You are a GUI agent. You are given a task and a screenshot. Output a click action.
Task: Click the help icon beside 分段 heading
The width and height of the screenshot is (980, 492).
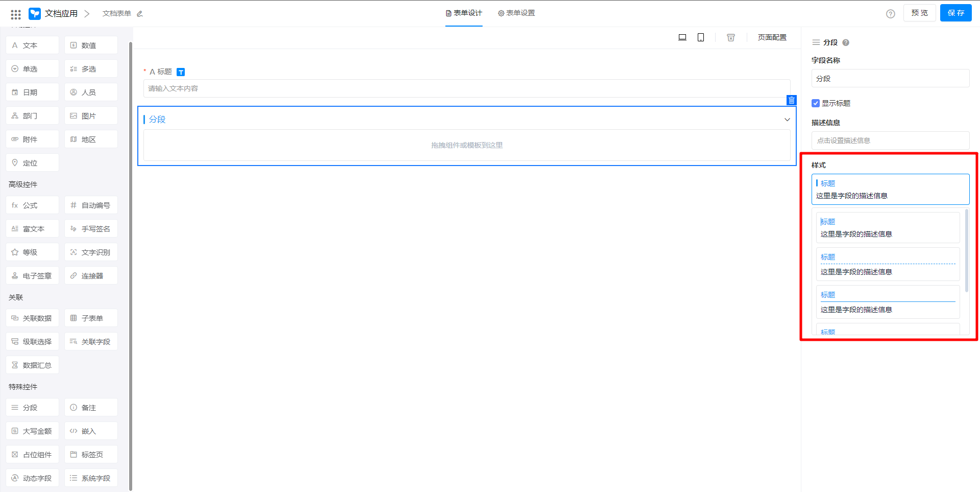pyautogui.click(x=846, y=43)
